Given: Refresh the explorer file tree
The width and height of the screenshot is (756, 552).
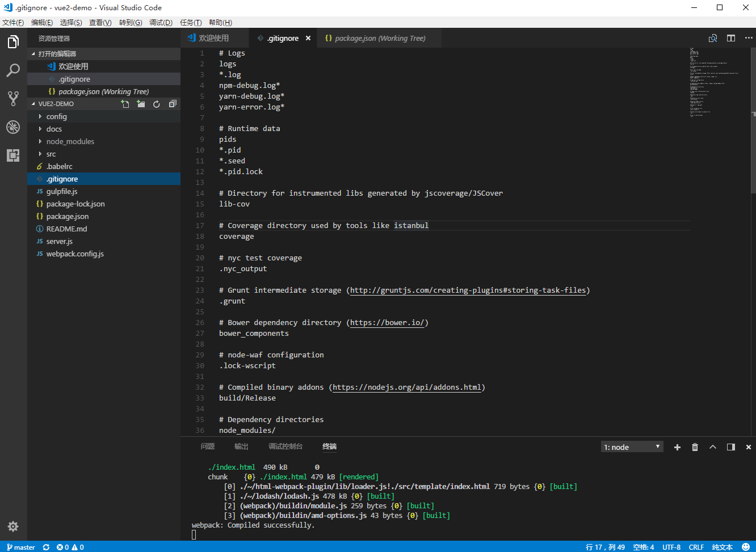Looking at the screenshot, I should coord(157,104).
